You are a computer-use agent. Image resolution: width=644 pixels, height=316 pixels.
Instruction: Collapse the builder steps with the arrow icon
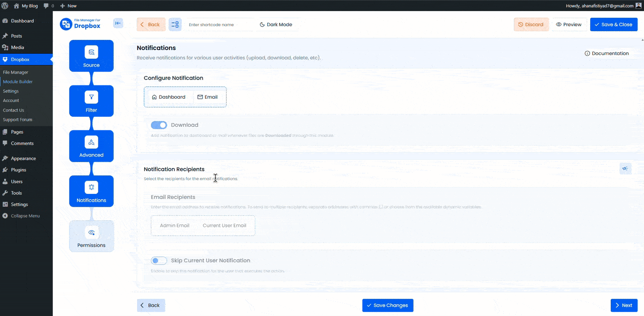[118, 23]
